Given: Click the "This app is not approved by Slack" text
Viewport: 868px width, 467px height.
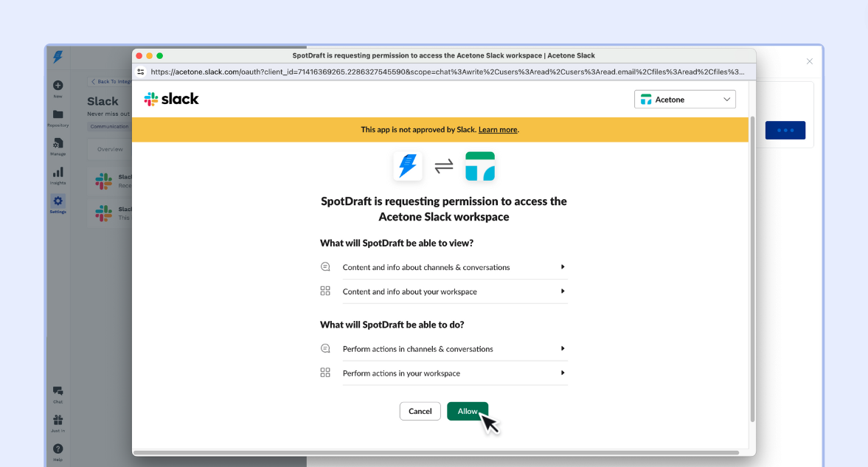Looking at the screenshot, I should (418, 130).
